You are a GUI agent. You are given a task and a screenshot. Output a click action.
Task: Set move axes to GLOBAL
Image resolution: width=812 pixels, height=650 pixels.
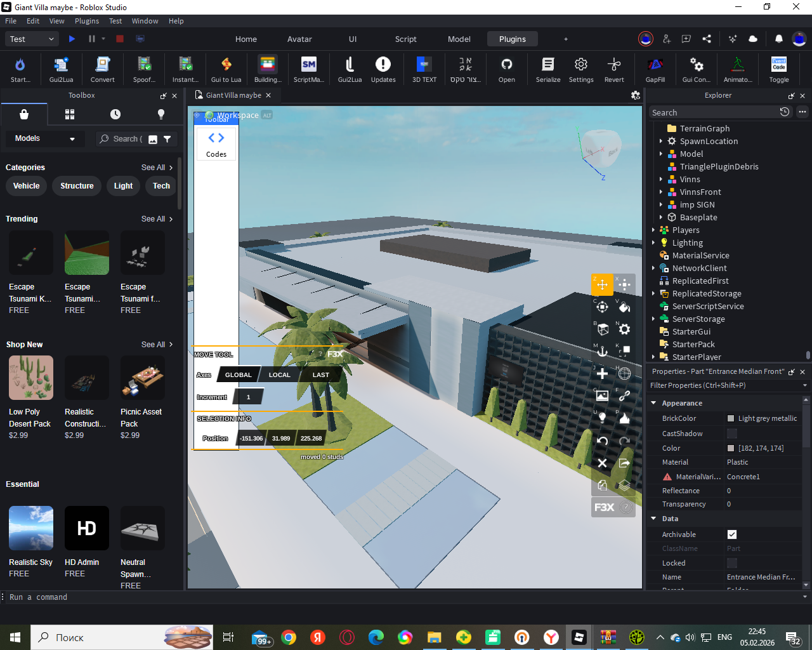point(239,375)
